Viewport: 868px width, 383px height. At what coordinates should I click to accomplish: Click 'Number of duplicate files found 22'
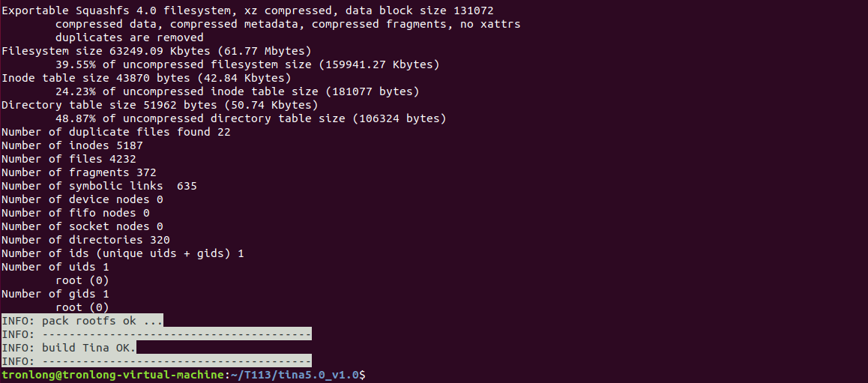point(116,132)
